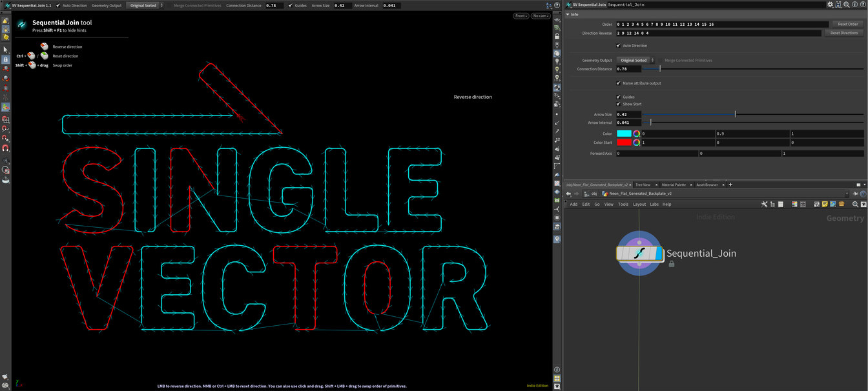Viewport: 868px width, 391px height.
Task: Open the SV Sequential Join online help icon
Action: (x=863, y=5)
